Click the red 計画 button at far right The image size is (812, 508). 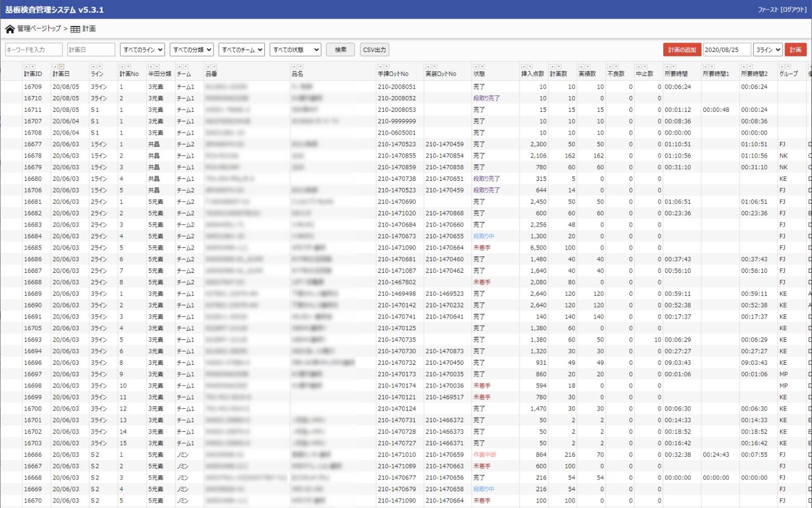coord(796,50)
